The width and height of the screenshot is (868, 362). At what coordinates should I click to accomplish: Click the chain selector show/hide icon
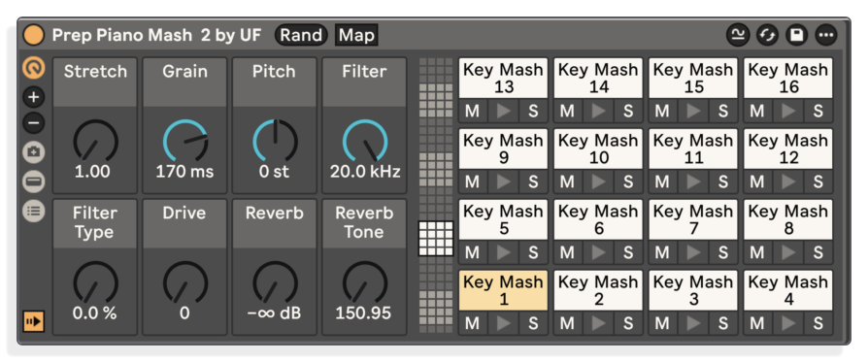click(x=34, y=181)
